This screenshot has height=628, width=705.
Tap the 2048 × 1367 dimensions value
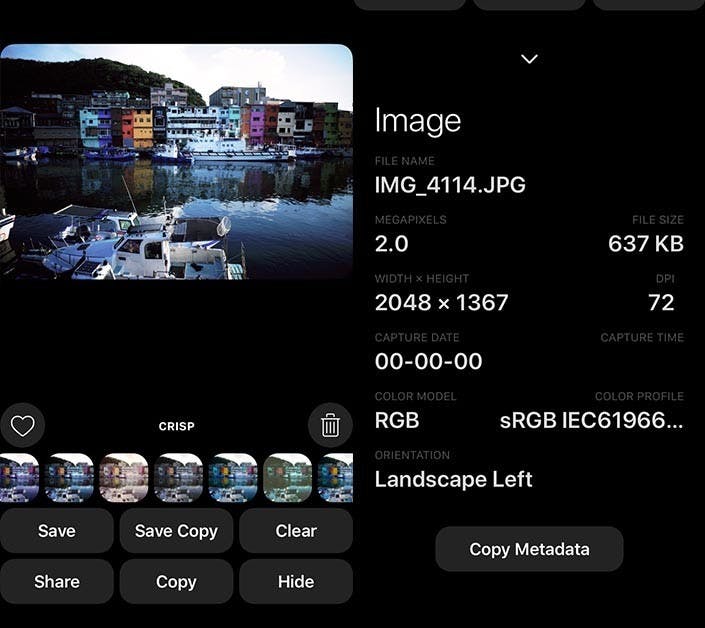tap(442, 303)
